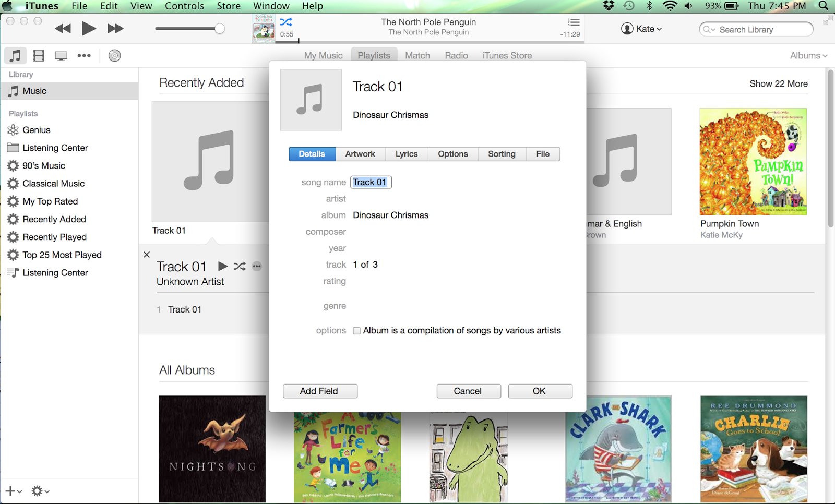
Task: Shuffle the Track 01 album
Action: [x=240, y=266]
